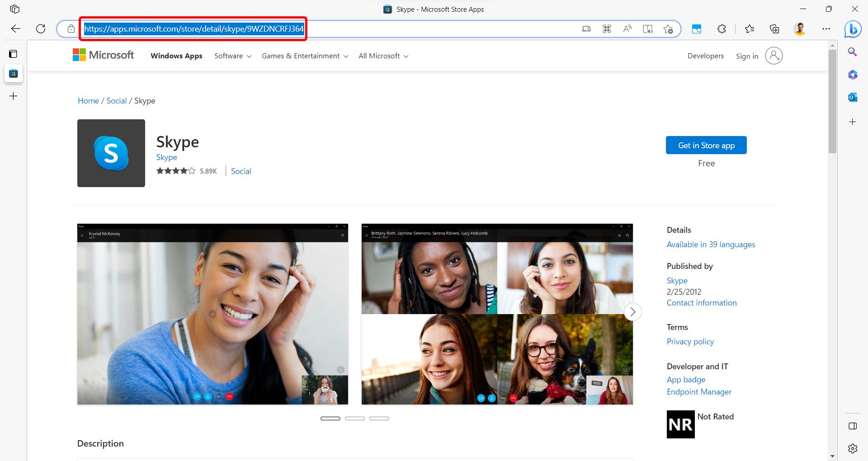Screen dimensions: 868x461
Task: Open App badge link
Action: [x=686, y=380]
